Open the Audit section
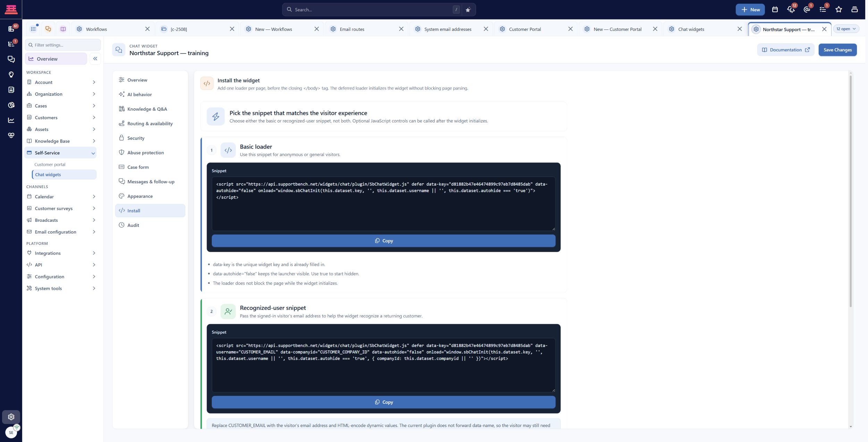The image size is (868, 442). point(150,225)
